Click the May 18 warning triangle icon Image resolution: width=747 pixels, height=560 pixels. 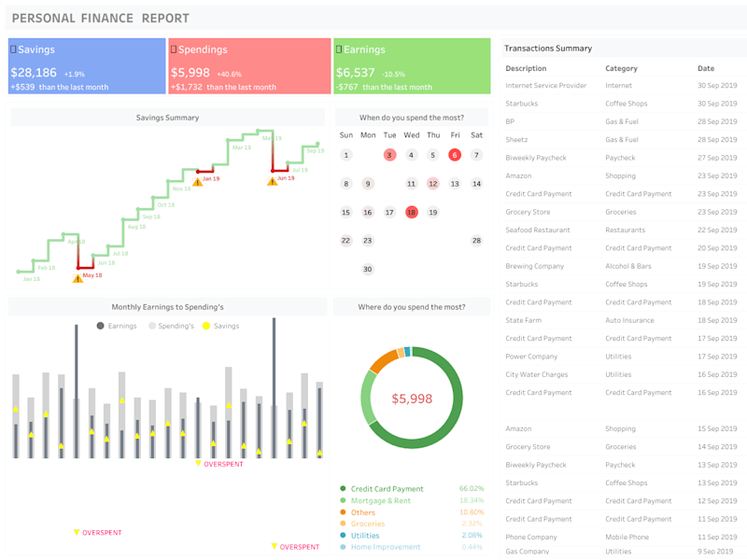tap(78, 278)
